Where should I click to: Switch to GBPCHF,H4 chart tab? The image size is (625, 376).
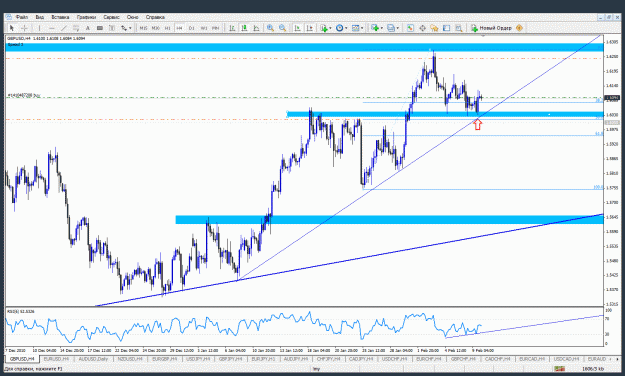tap(463, 359)
